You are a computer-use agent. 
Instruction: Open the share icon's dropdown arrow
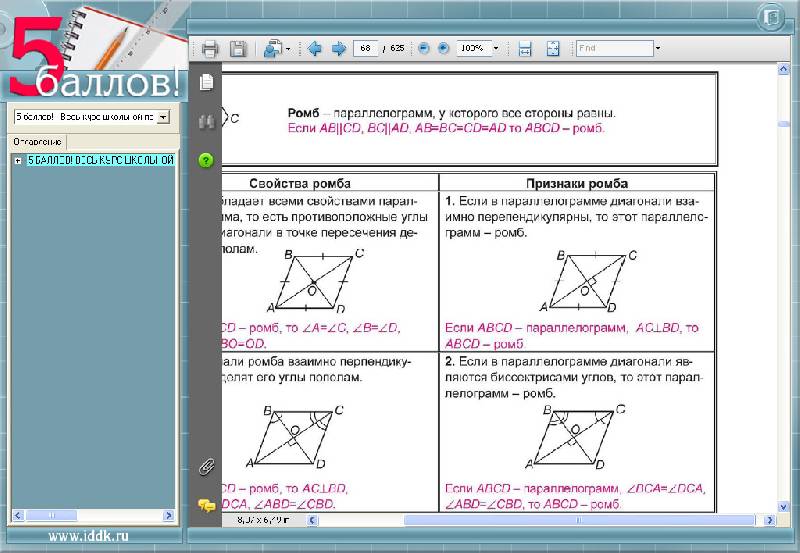[288, 49]
